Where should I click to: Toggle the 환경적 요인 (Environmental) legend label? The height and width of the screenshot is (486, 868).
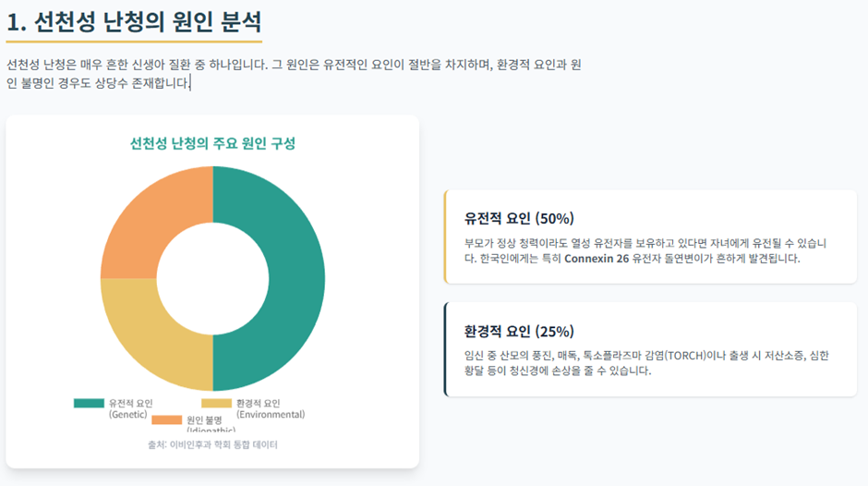[271, 408]
